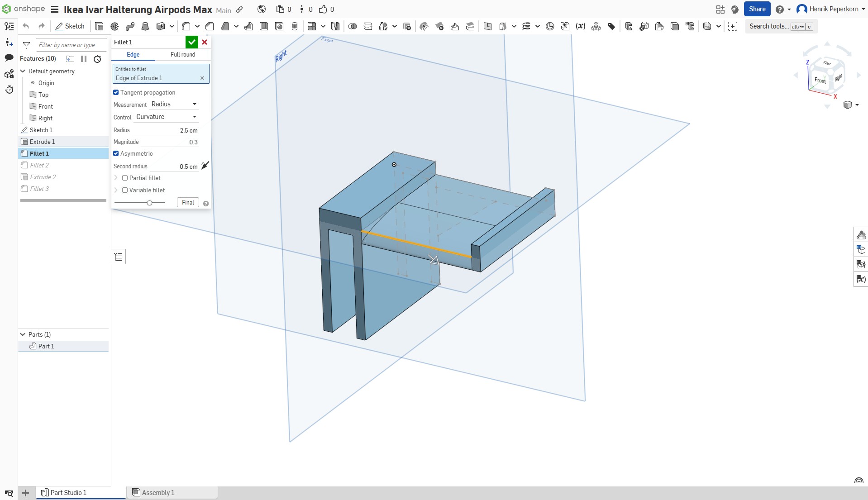
Task: Enable the Partial fillet checkbox
Action: (x=125, y=178)
